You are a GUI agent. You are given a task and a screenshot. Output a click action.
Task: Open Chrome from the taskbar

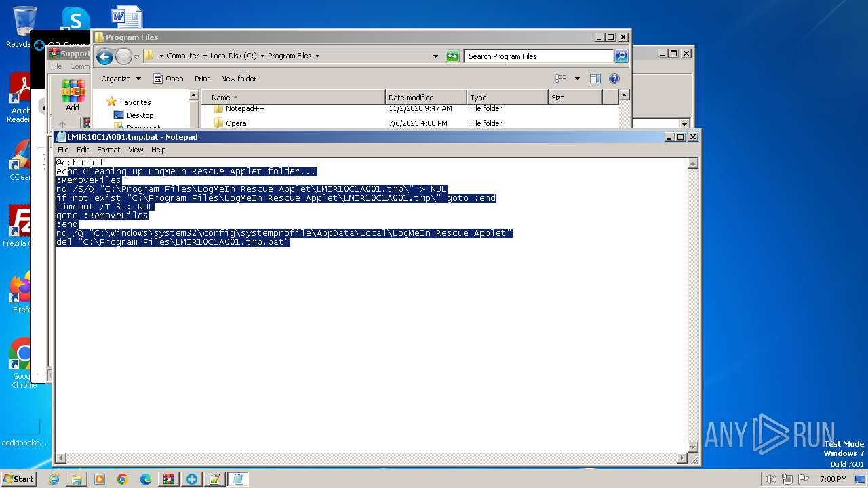click(x=123, y=479)
